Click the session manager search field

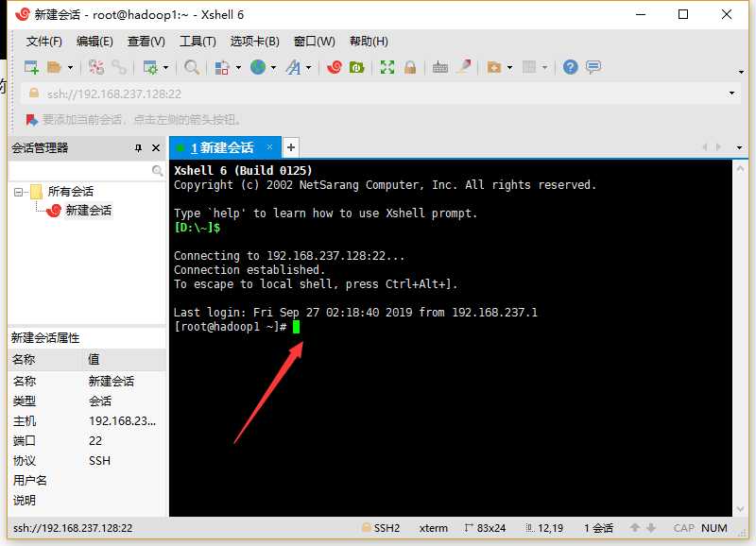pyautogui.click(x=79, y=171)
